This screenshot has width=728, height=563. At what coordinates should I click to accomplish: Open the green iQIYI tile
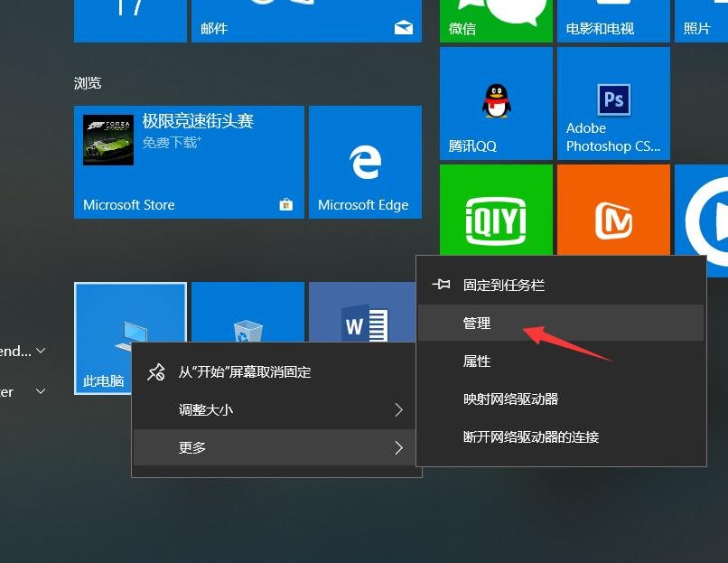click(x=496, y=210)
